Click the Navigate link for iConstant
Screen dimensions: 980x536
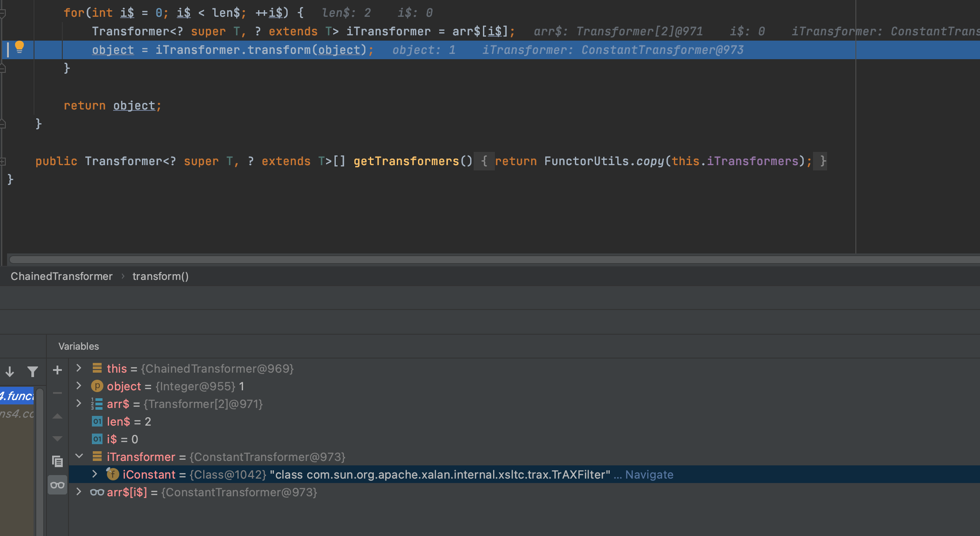(x=649, y=475)
